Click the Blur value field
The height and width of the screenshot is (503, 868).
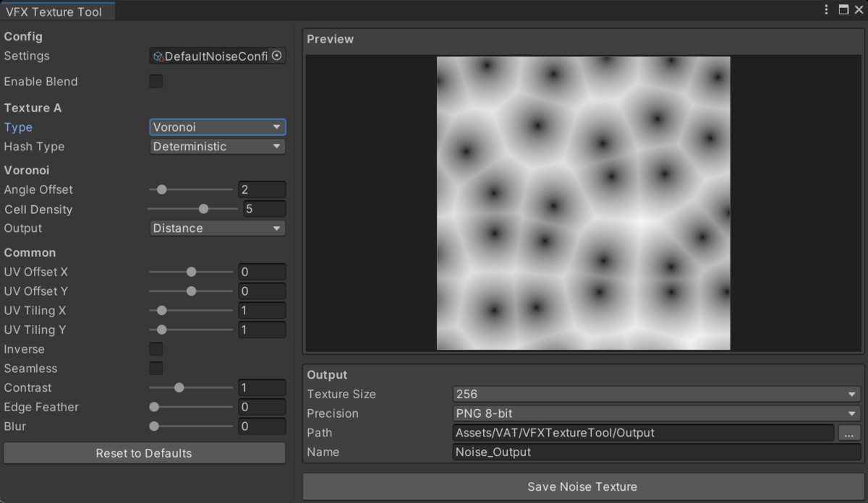pos(262,426)
